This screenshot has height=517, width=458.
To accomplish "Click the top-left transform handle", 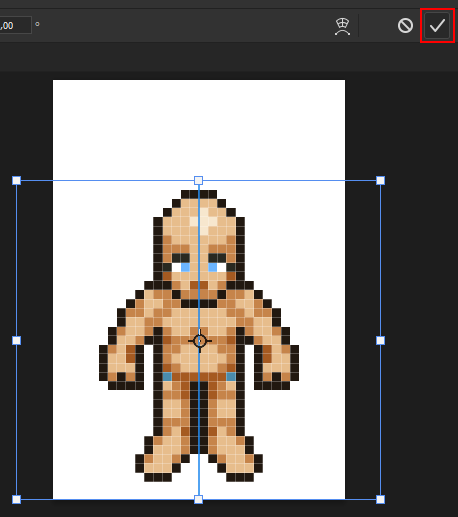I will point(16,181).
